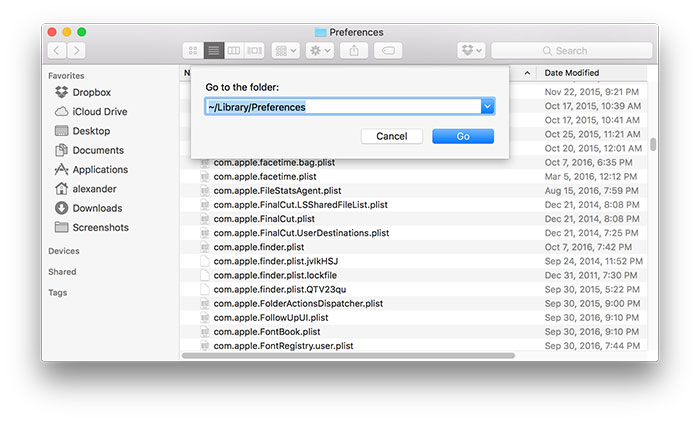Select com.apple.FinalCut.UserDestinations.plist
This screenshot has width=700, height=421.
point(301,233)
